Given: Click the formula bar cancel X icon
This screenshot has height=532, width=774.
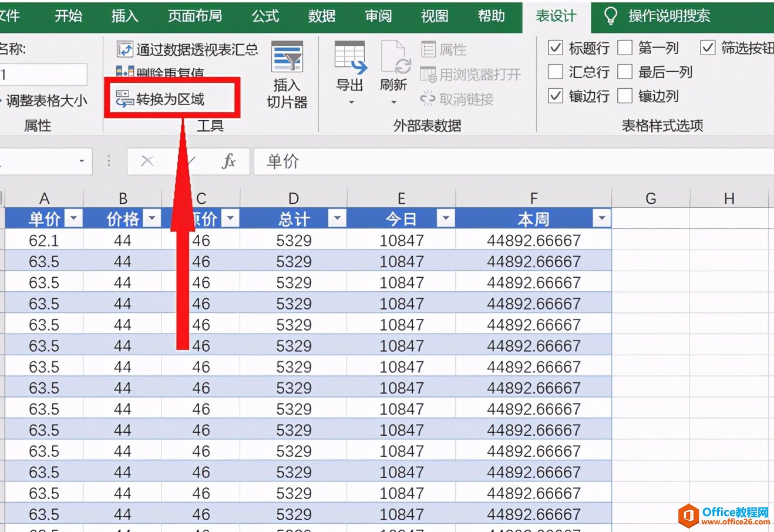Looking at the screenshot, I should 147,161.
